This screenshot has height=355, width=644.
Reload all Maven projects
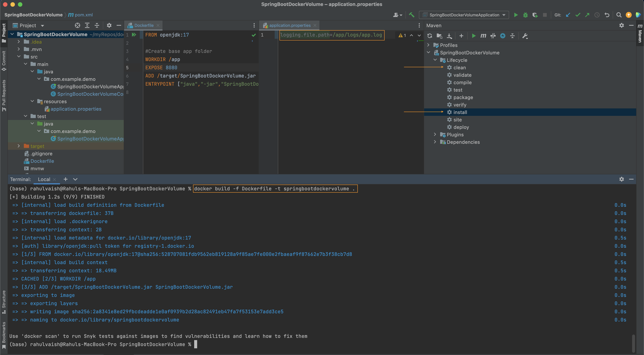click(430, 36)
